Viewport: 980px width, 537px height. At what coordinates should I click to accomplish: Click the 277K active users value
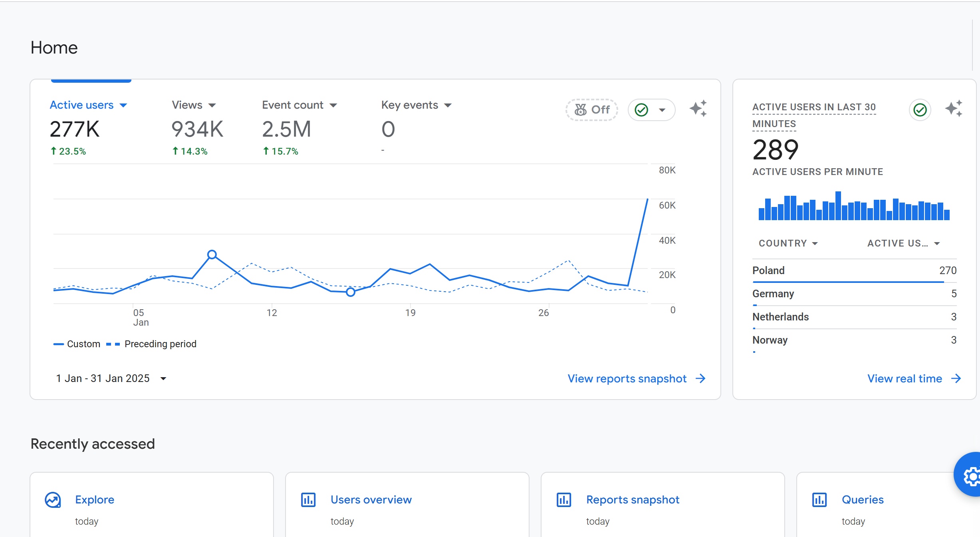pos(74,129)
